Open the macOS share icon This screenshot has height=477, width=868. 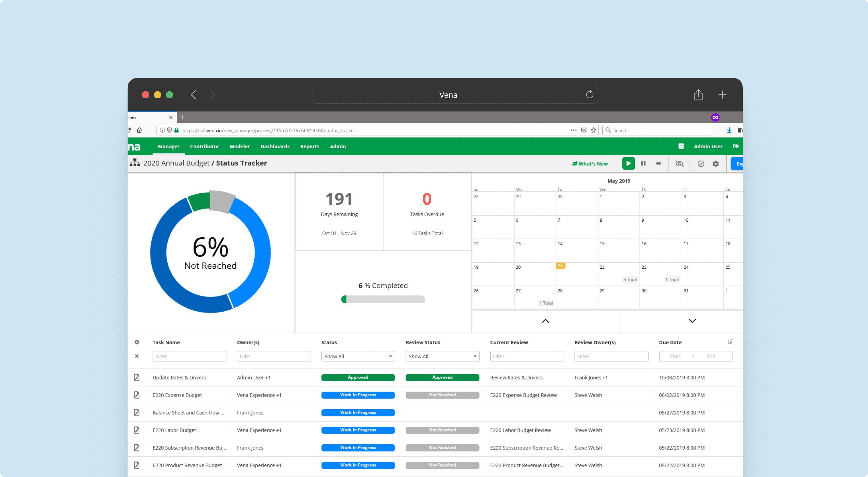(698, 95)
